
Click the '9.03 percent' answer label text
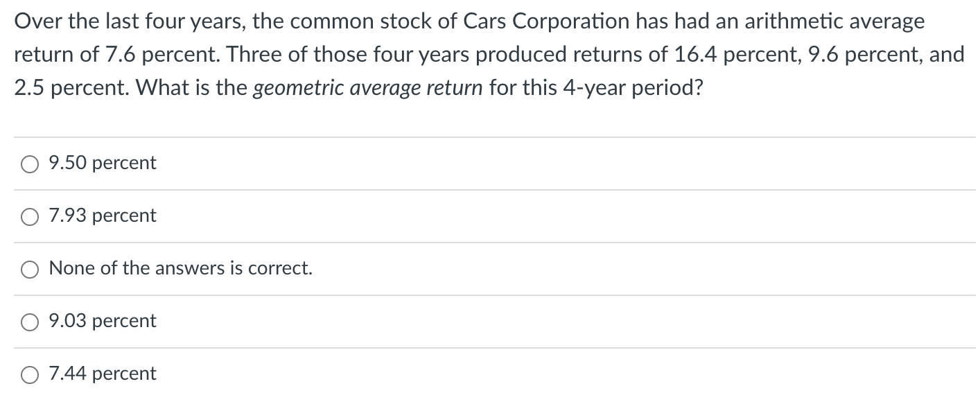pyautogui.click(x=103, y=322)
